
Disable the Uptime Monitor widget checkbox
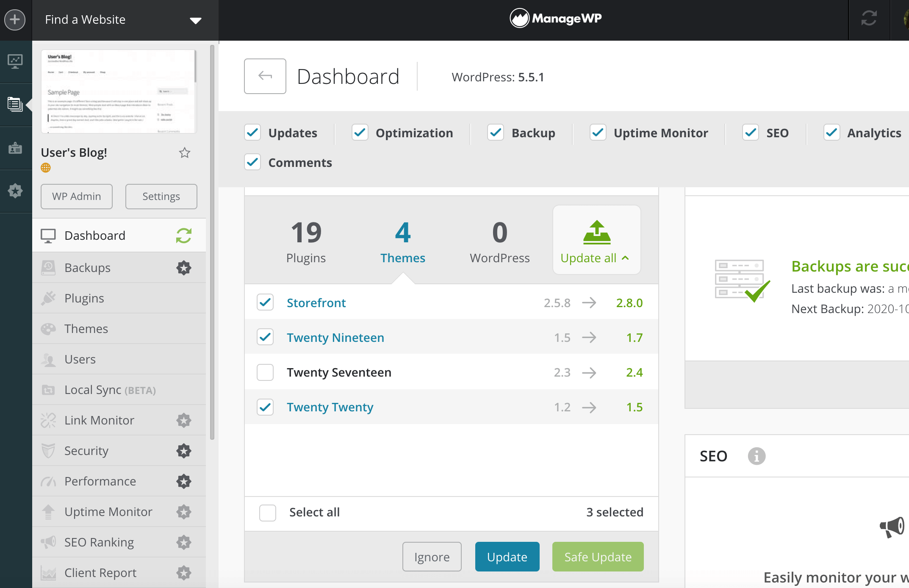tap(598, 133)
